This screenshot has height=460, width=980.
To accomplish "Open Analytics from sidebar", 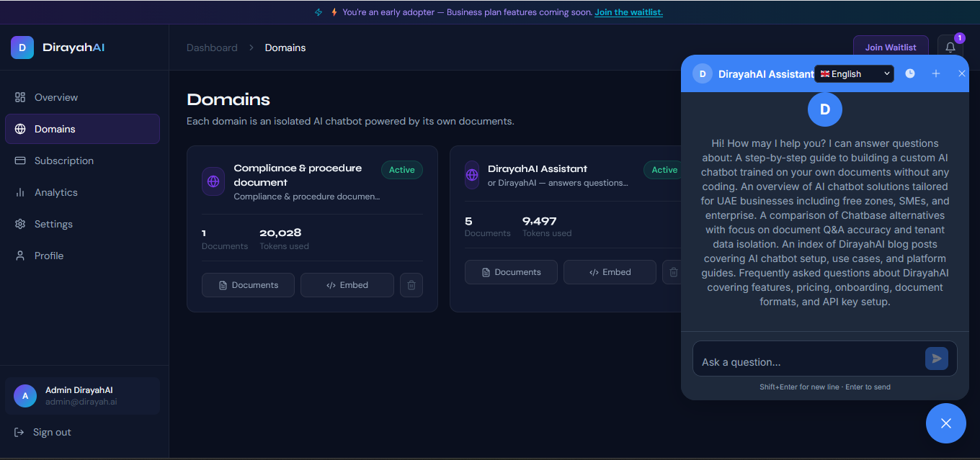I will [x=82, y=192].
